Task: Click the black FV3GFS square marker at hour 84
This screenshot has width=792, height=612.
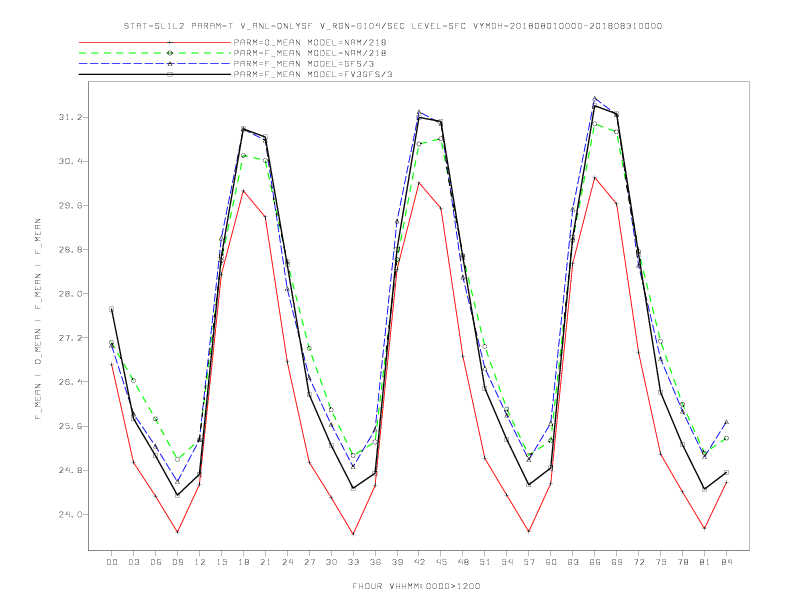Action: 726,472
